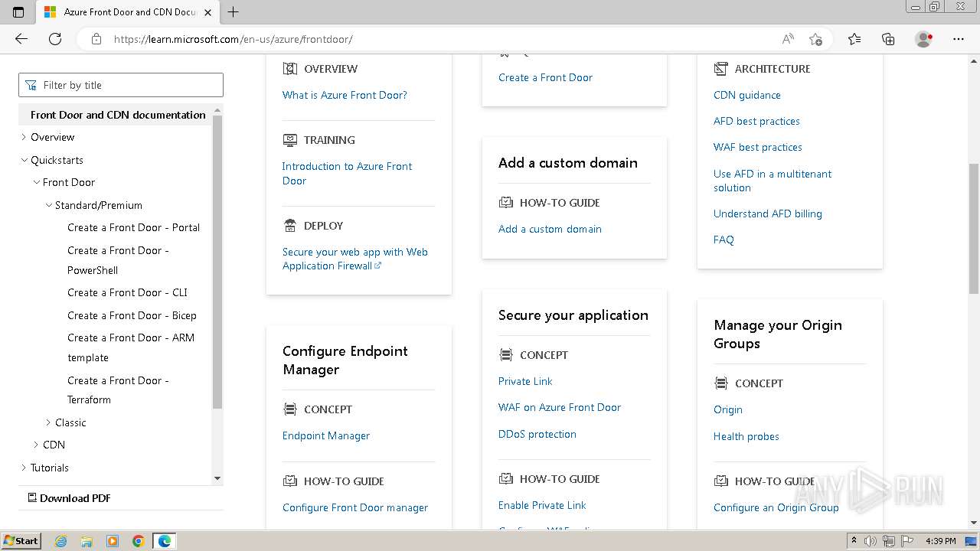Open Create a Front Door - Portal
980x551 pixels.
133,227
